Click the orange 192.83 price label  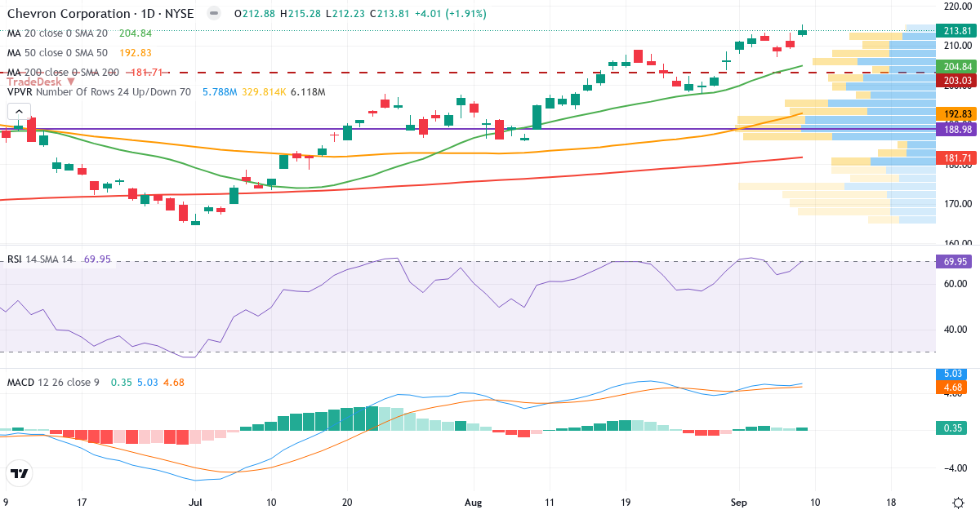pyautogui.click(x=957, y=114)
